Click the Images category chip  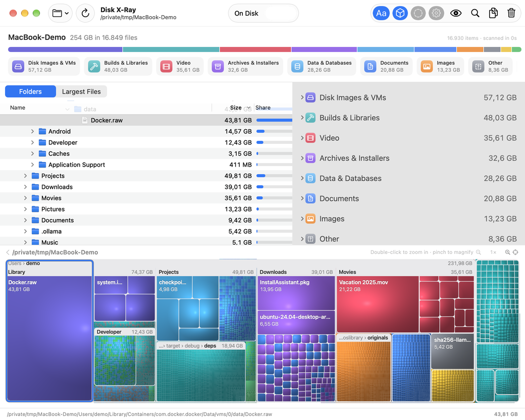(441, 66)
